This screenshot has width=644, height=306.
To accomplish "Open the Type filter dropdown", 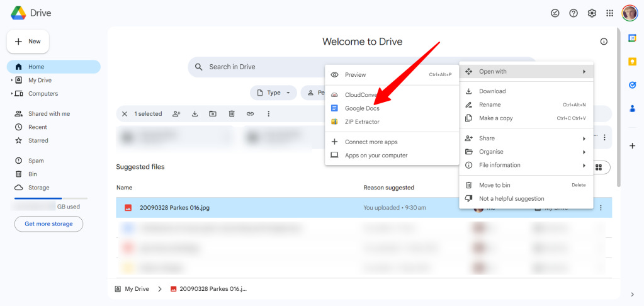I will (x=273, y=93).
